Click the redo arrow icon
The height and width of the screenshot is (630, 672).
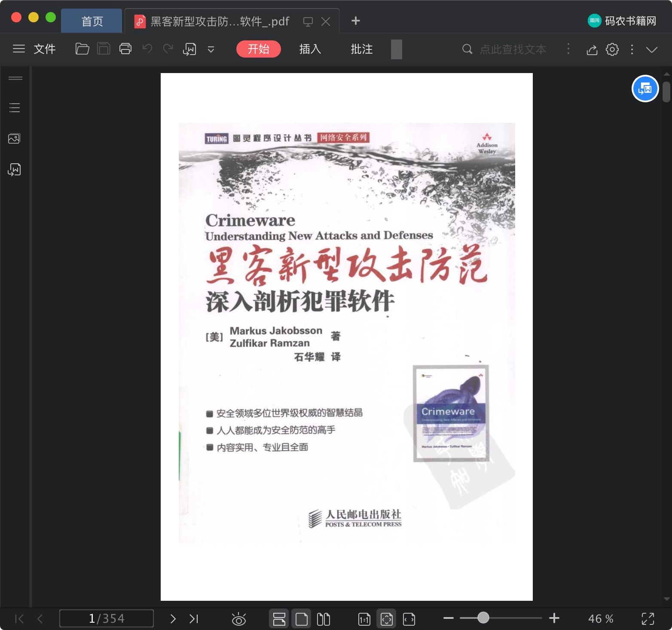[x=168, y=49]
